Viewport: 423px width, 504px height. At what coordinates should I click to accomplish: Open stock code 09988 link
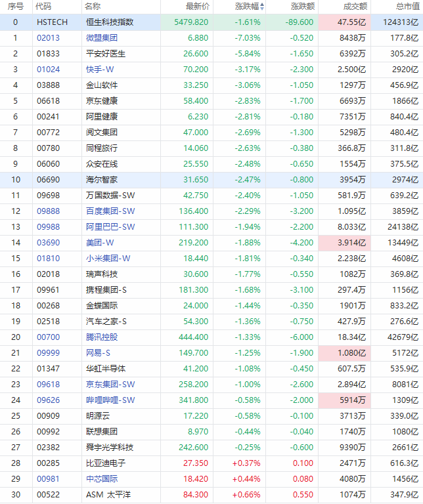(48, 227)
